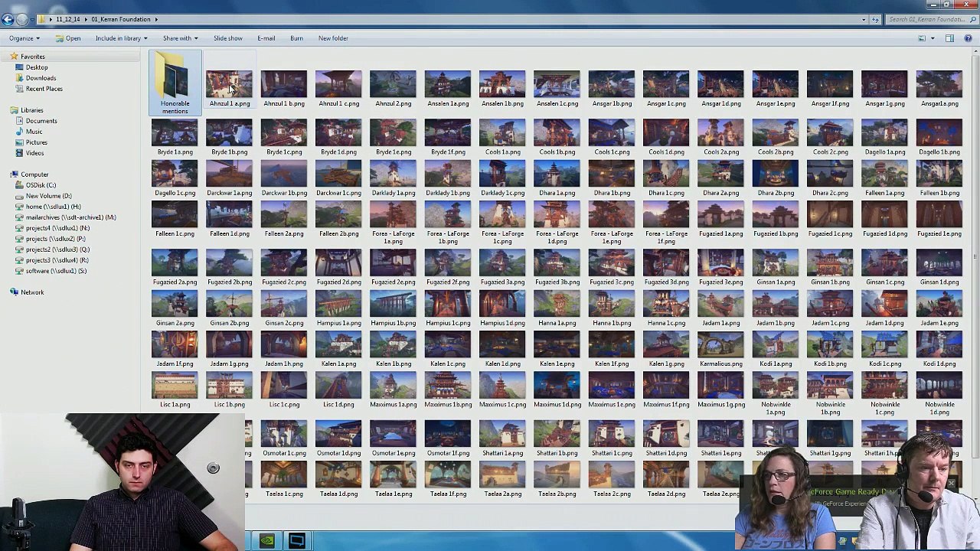
Task: Select the Dhara 2c.png thumbnail
Action: pos(830,174)
